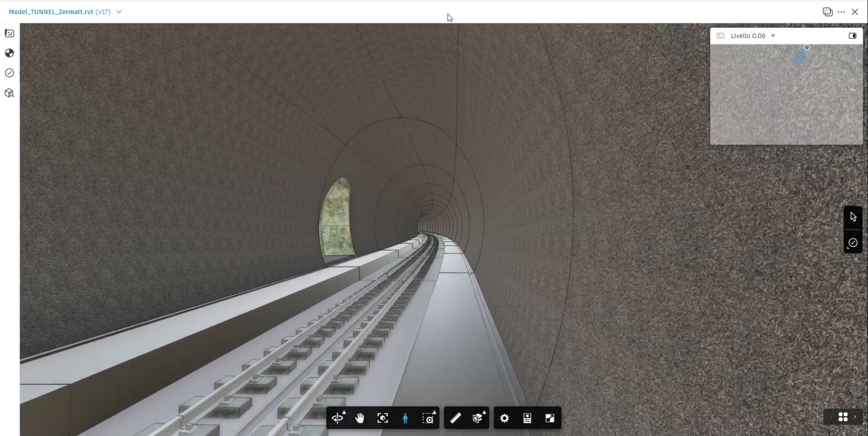868x436 pixels.
Task: Close the model viewer
Action: coord(855,12)
